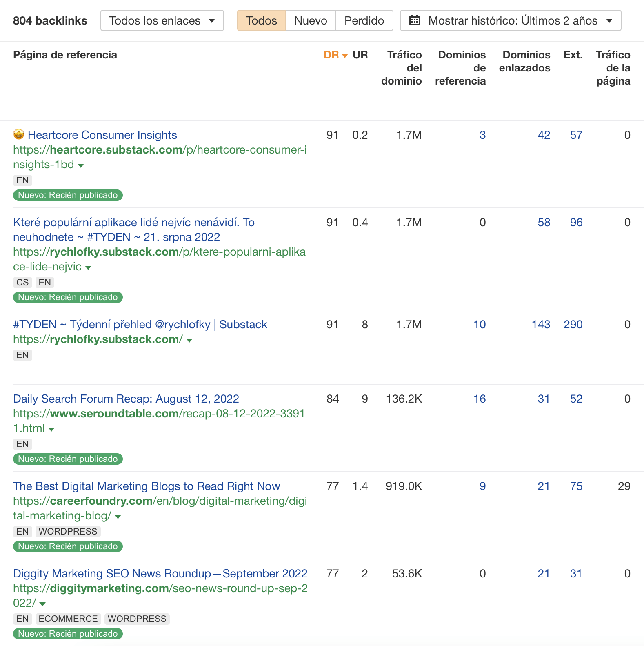Expand the careerfoundry.com URL dropdown arrow
Viewport: 644px width, 646px height.
click(118, 517)
